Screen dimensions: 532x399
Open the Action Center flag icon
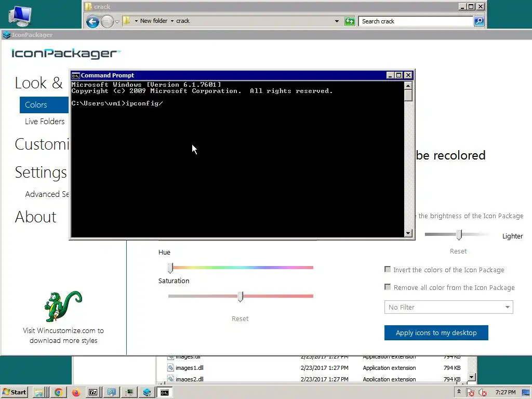(470, 393)
